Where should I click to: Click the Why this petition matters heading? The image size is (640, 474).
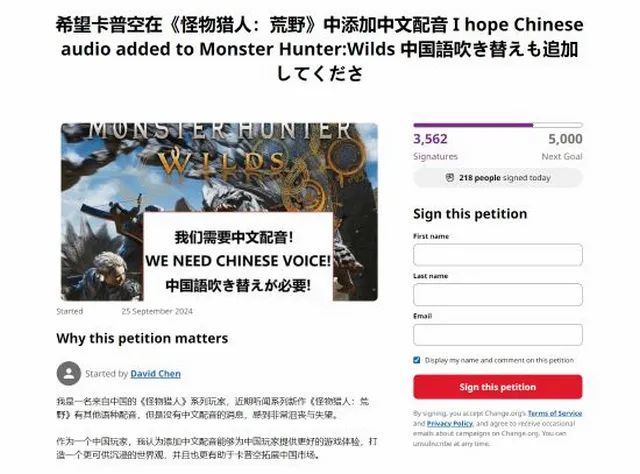[142, 338]
